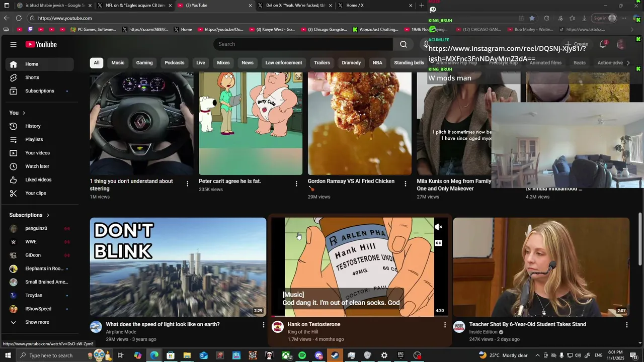Click the browser refresh button

pyautogui.click(x=19, y=18)
